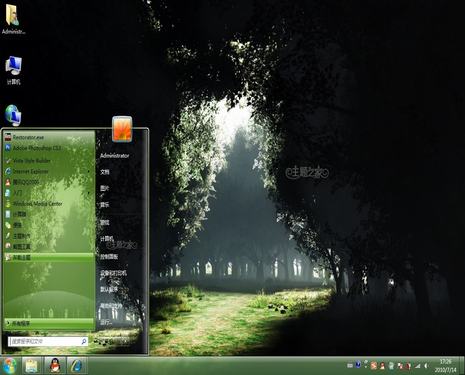Open Adobe Photoshop CS3 from the Start menu
This screenshot has height=375, width=465.
coord(49,148)
